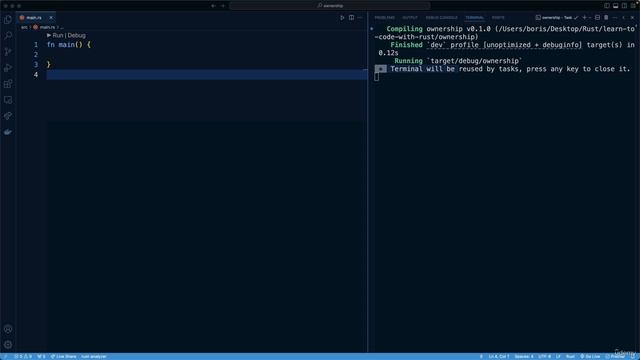Open the launch profile dropdown beside the new terminal plus
The width and height of the screenshot is (640, 360).
click(590, 18)
